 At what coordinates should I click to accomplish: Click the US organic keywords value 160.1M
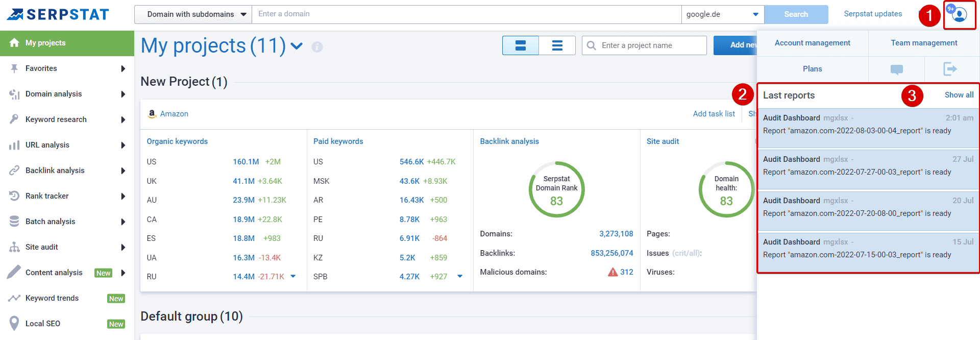246,162
